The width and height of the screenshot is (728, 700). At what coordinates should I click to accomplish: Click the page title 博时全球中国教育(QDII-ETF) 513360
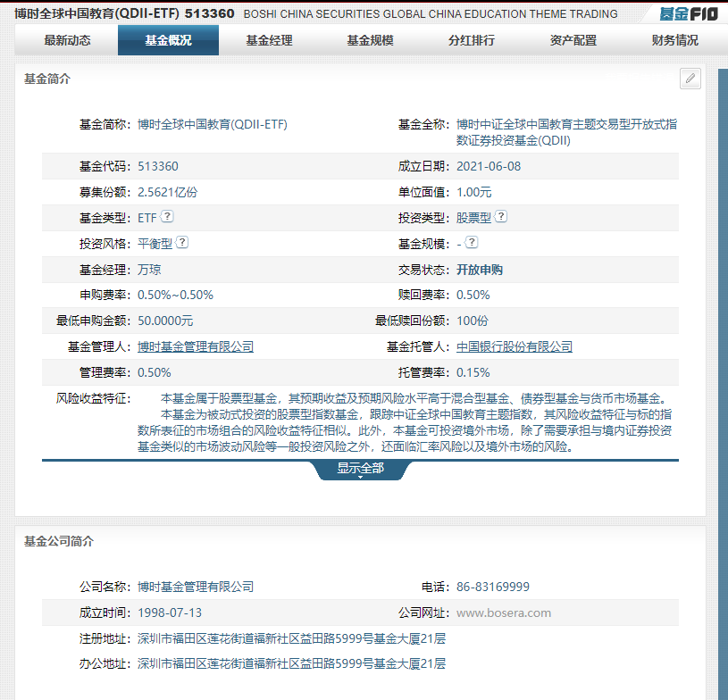coord(124,13)
